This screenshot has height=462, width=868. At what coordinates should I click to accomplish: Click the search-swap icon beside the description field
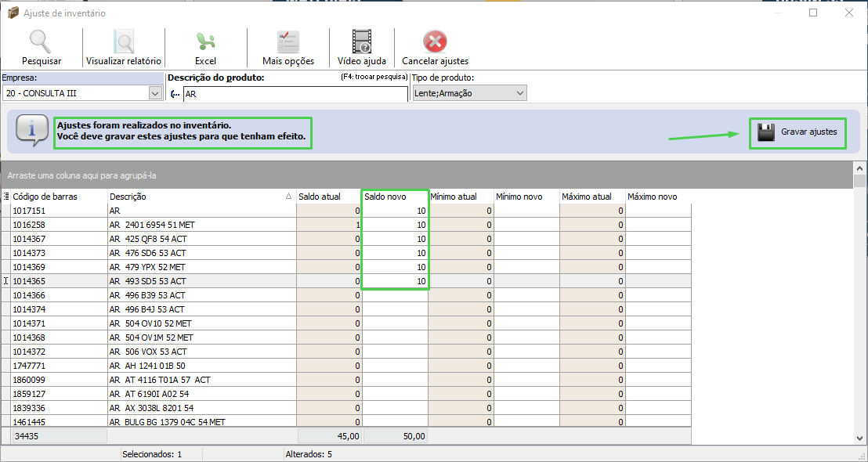point(175,94)
